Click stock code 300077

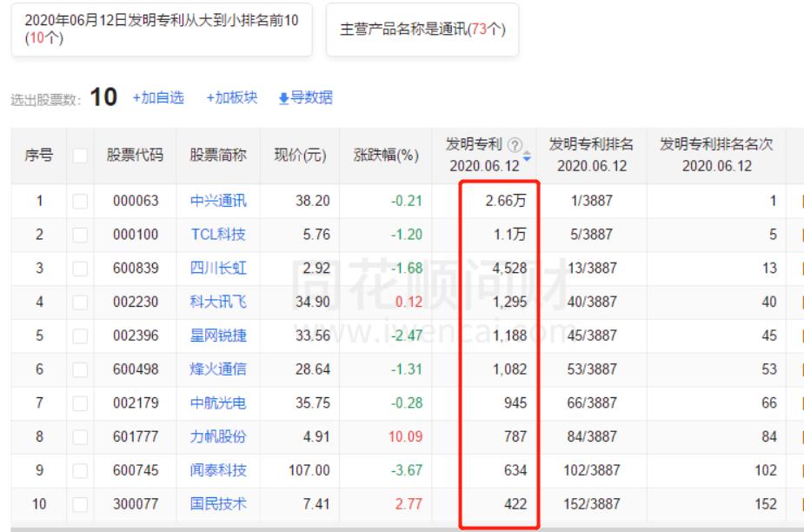tap(136, 504)
